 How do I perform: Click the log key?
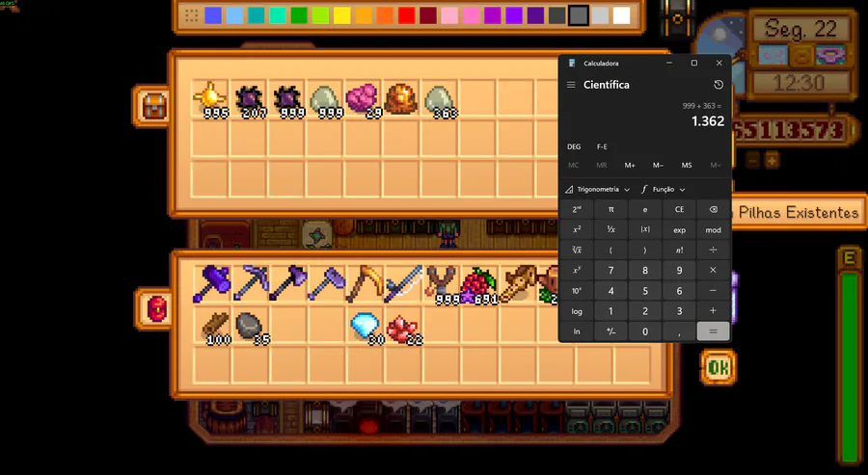(x=577, y=311)
